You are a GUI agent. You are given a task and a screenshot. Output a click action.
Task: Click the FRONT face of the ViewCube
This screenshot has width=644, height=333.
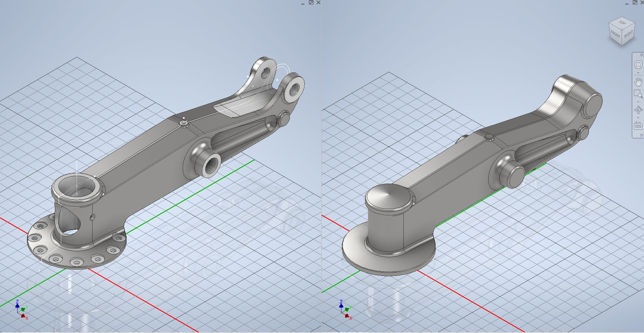pos(615,35)
